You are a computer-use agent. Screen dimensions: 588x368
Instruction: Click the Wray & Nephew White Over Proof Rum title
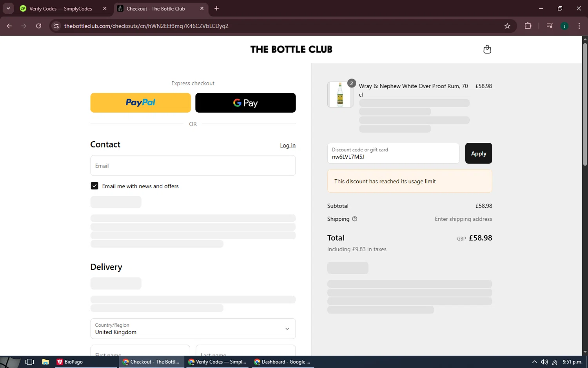[x=413, y=90]
